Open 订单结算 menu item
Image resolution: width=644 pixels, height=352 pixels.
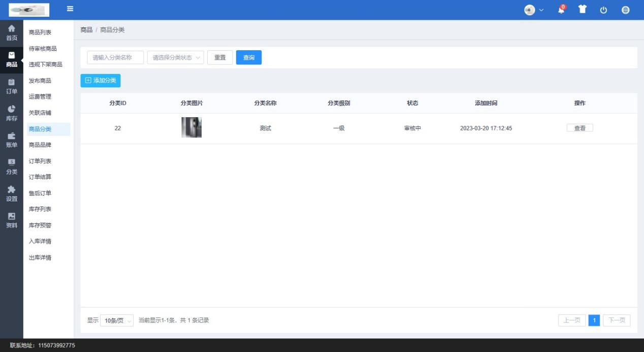(x=40, y=177)
